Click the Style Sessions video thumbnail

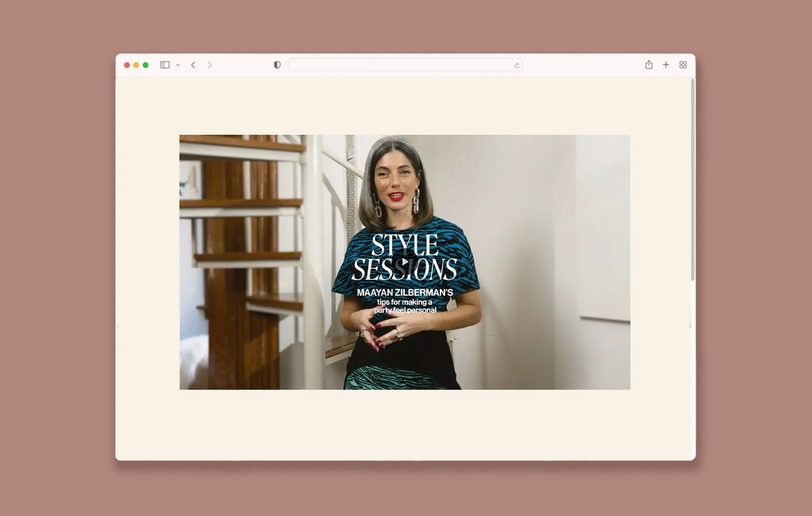pyautogui.click(x=405, y=262)
